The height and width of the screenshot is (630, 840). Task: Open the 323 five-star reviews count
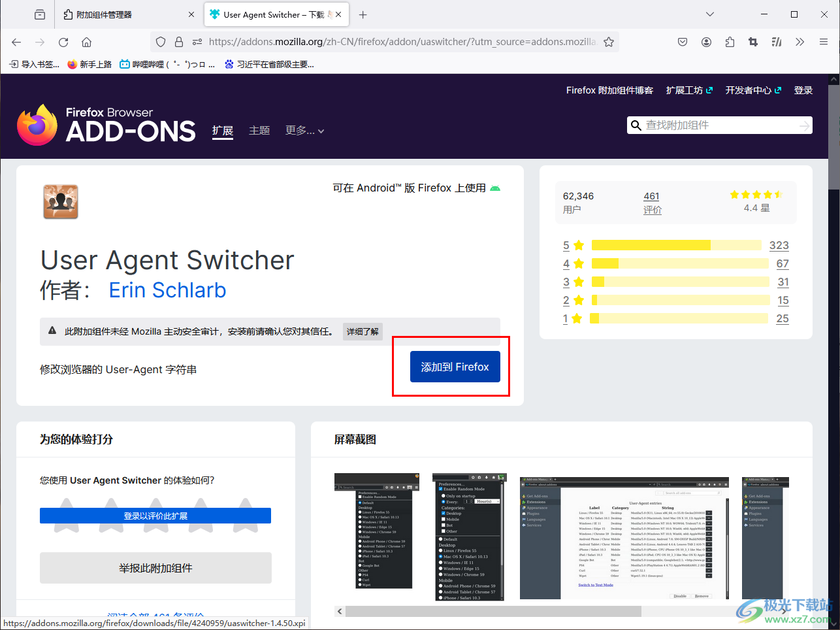(x=779, y=245)
